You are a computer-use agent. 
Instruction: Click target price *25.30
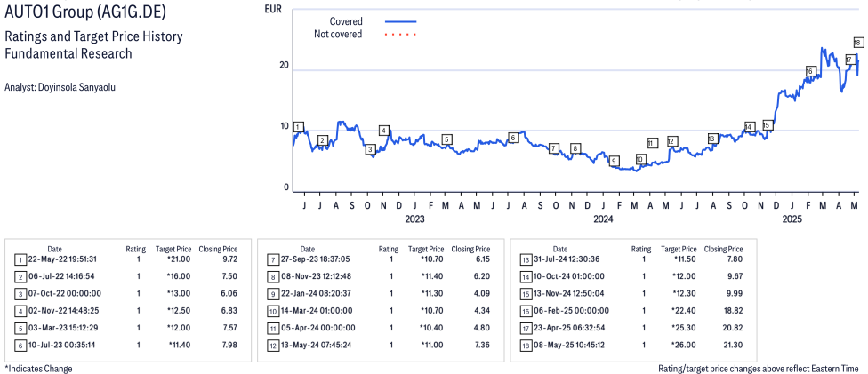click(685, 328)
